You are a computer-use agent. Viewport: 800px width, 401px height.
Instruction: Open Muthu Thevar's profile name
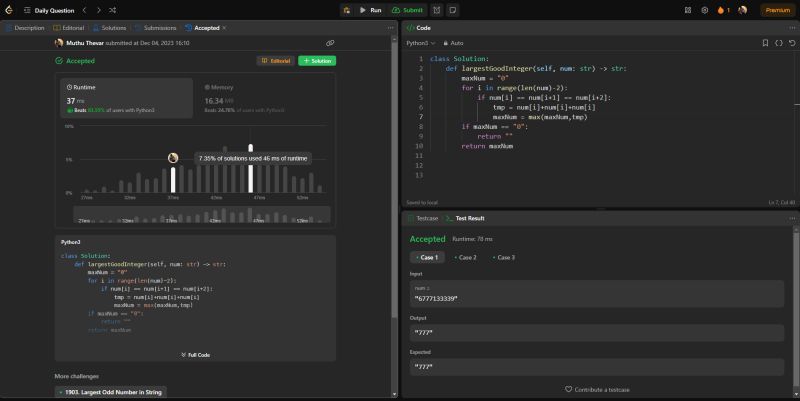click(x=85, y=43)
